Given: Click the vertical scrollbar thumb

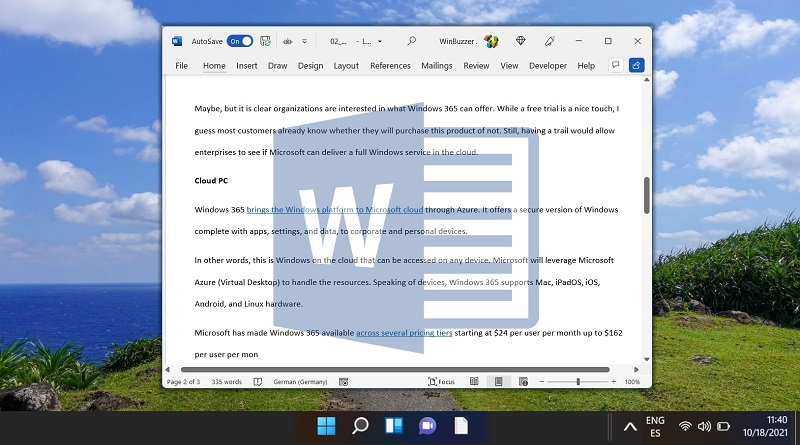Looking at the screenshot, I should pyautogui.click(x=646, y=195).
